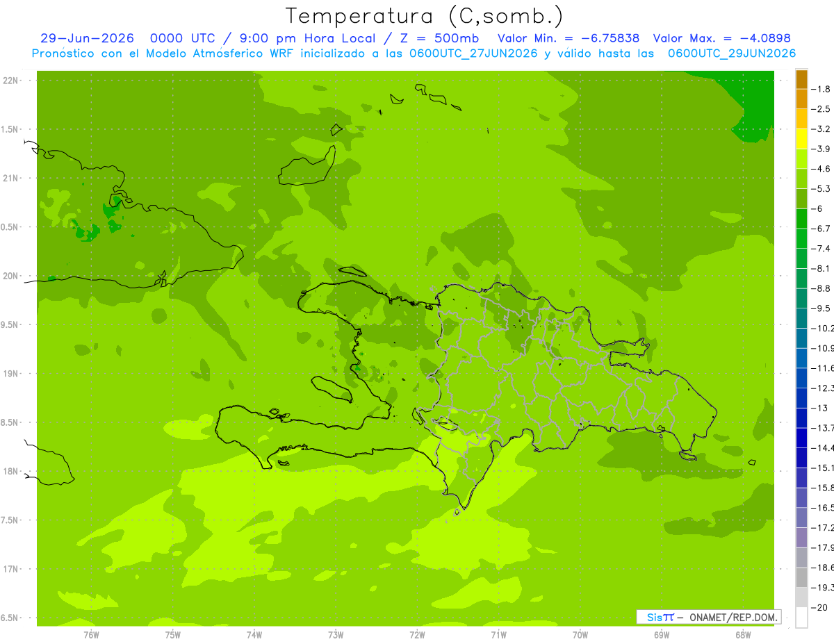Click the "73W" longitude label
Viewport: 834px width, 644px height.
click(336, 634)
